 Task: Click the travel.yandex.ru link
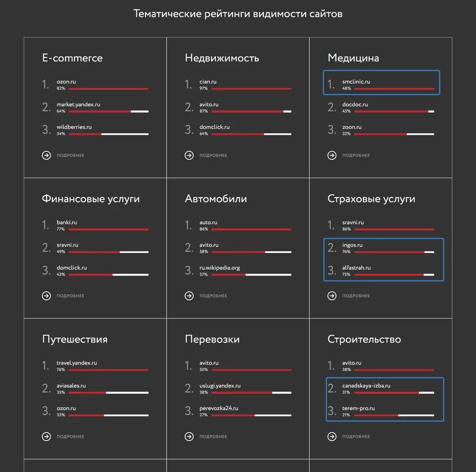coord(77,363)
